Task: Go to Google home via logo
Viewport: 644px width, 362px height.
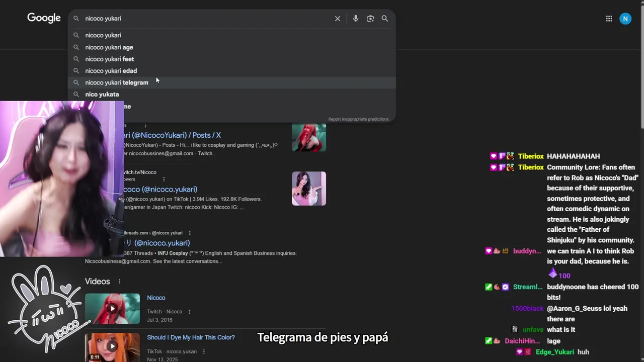Action: pyautogui.click(x=44, y=18)
